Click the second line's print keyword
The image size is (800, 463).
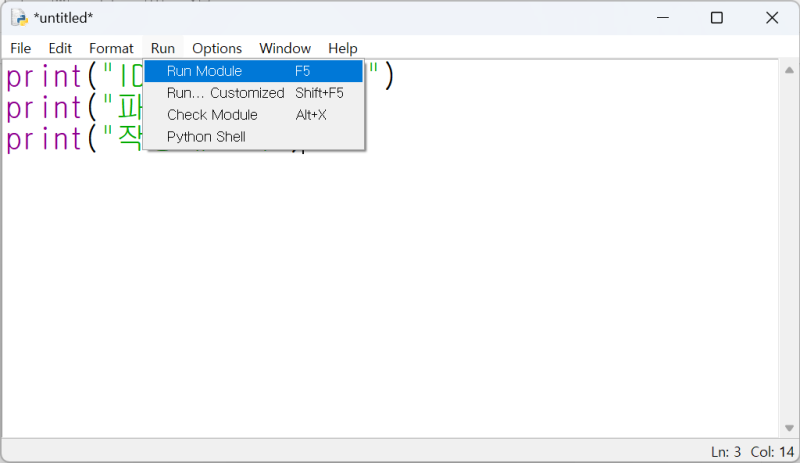[x=44, y=108]
